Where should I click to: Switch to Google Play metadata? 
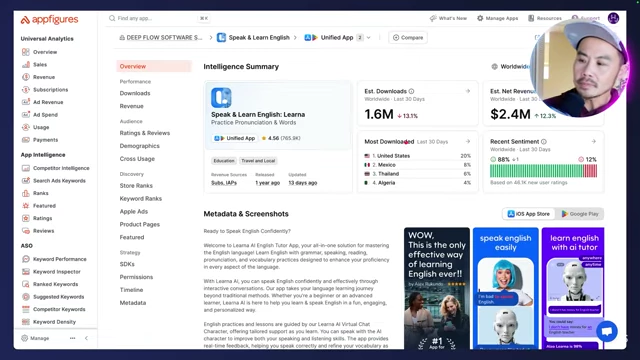pyautogui.click(x=580, y=214)
